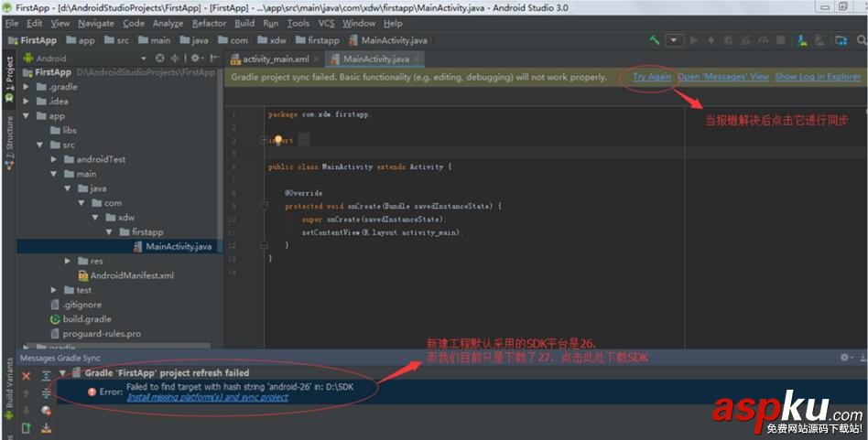Click the expand all icon in Messages panel

[46, 376]
